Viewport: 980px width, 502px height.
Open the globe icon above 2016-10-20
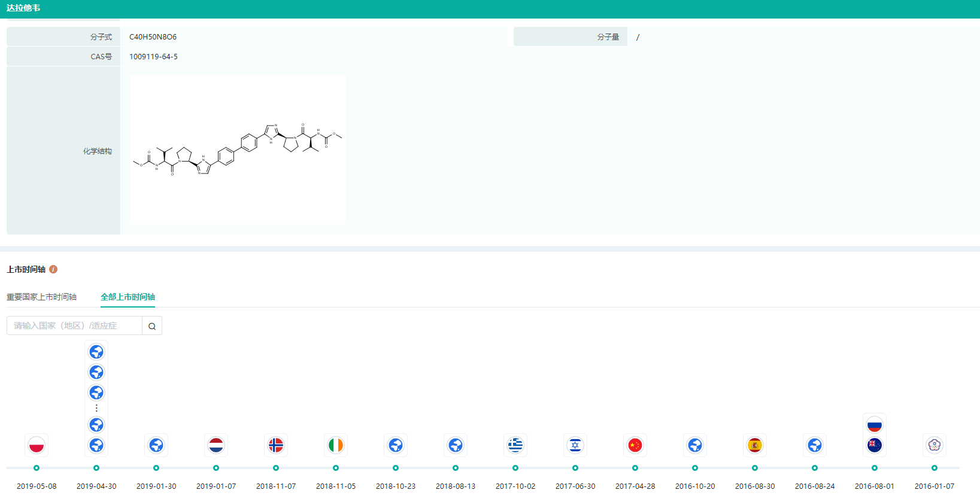click(695, 445)
